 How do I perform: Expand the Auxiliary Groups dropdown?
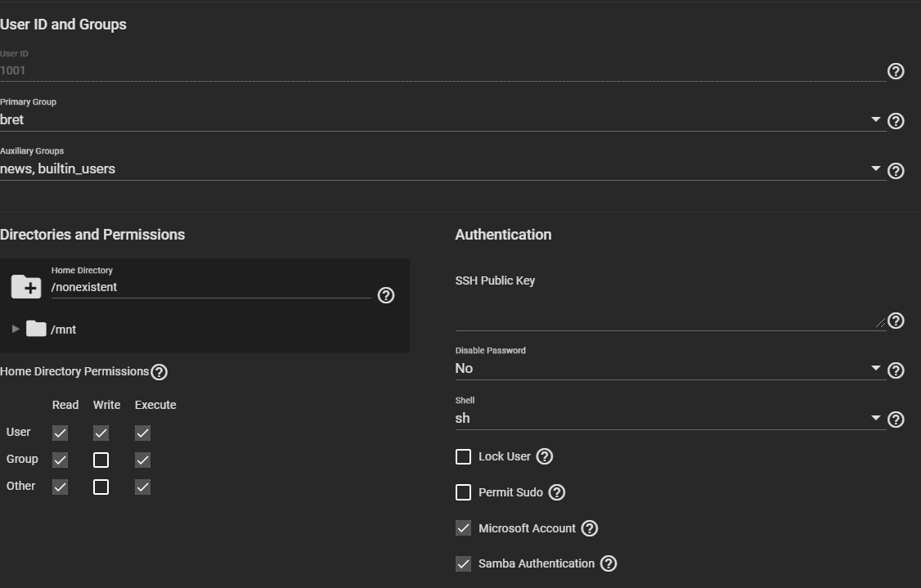pyautogui.click(x=442, y=169)
